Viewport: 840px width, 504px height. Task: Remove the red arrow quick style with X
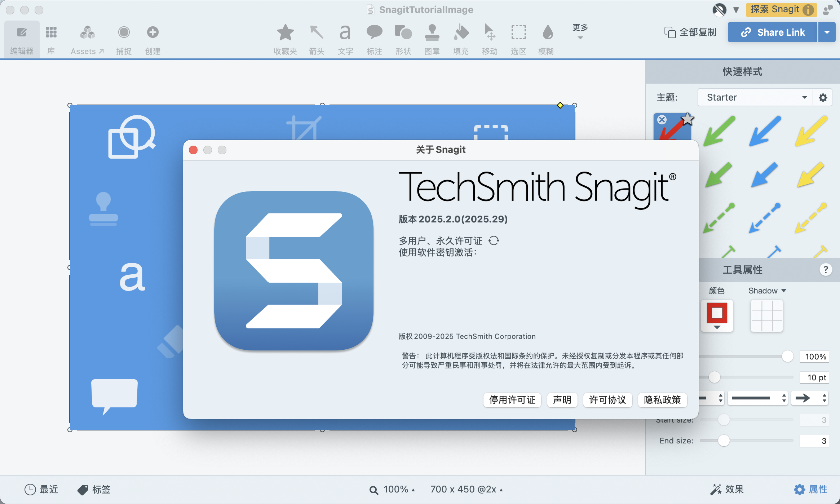[x=662, y=120]
